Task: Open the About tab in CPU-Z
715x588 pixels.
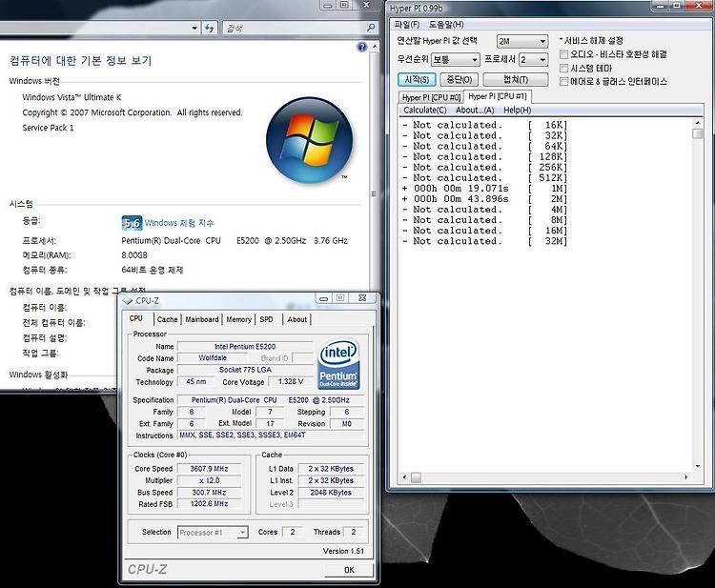Action: coord(296,319)
